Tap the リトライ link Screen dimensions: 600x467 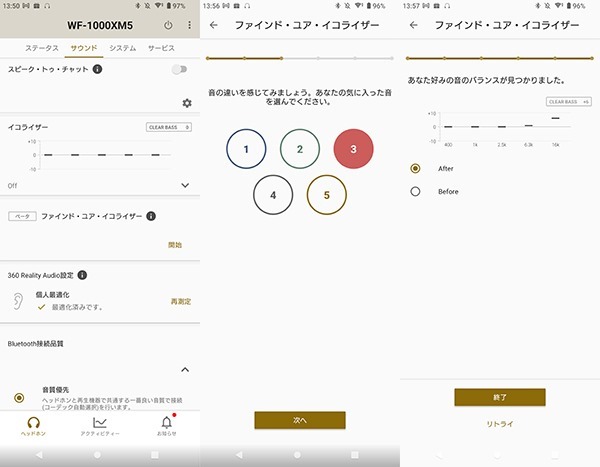500,424
